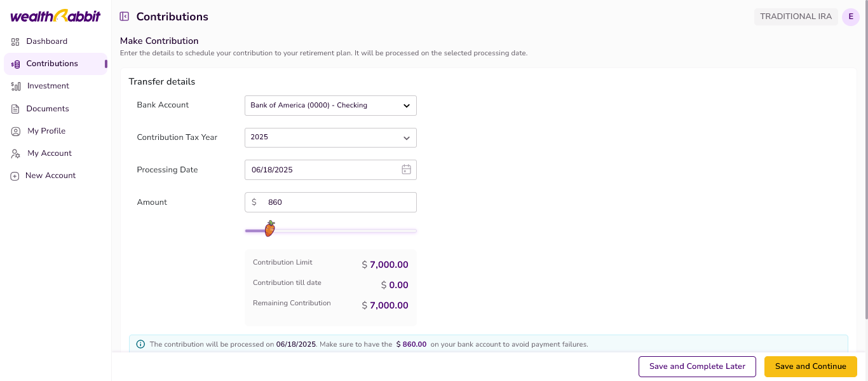
Task: Click the Traditional IRA badge
Action: pos(796,17)
